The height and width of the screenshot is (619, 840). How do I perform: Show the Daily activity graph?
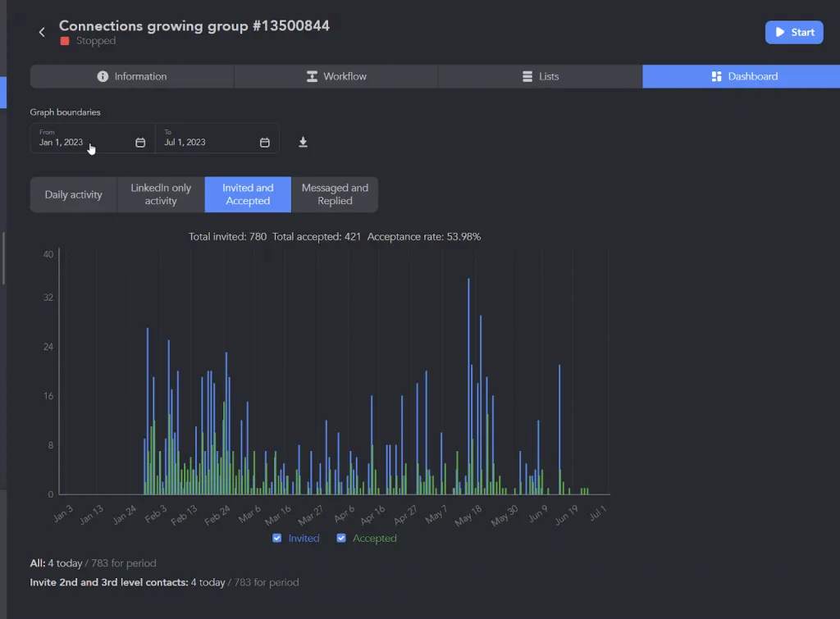tap(73, 195)
